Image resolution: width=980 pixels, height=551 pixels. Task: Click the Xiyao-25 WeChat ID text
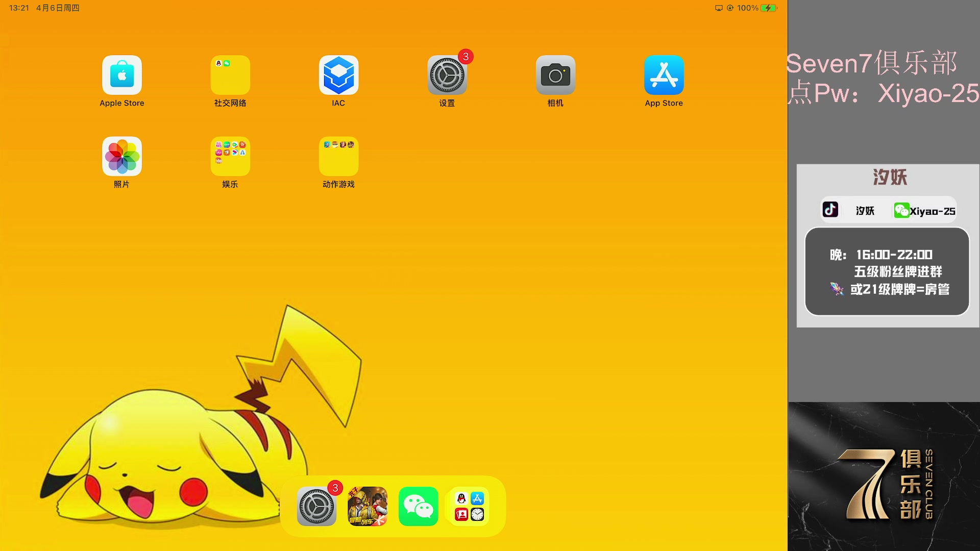coord(933,211)
